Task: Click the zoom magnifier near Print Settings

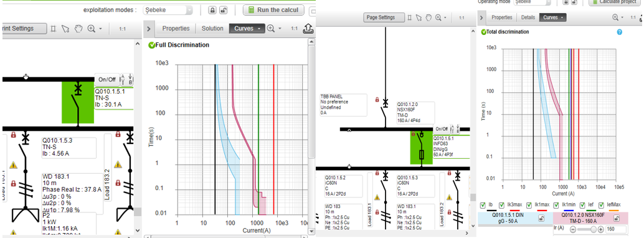Action: coord(91,29)
